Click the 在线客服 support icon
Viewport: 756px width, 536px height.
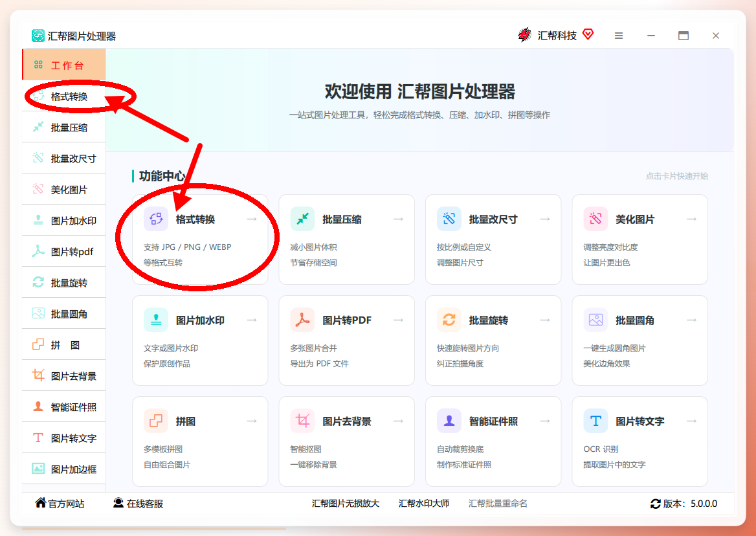(118, 503)
